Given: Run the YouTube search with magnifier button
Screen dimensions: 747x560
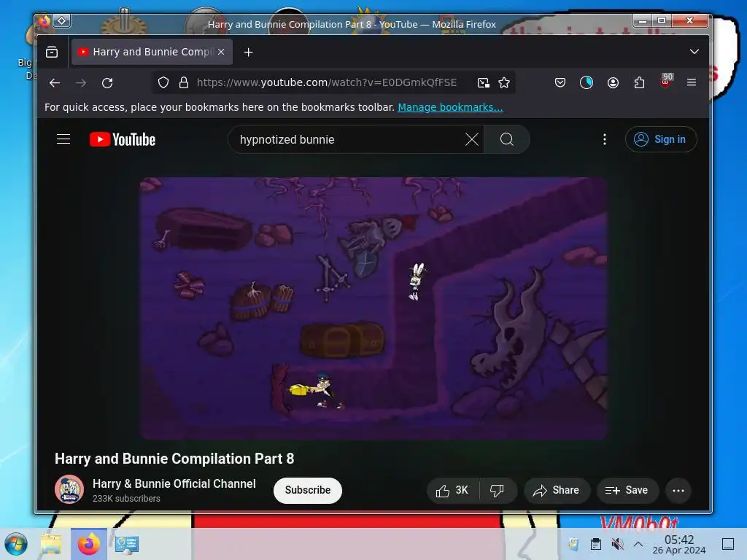Looking at the screenshot, I should pyautogui.click(x=506, y=139).
